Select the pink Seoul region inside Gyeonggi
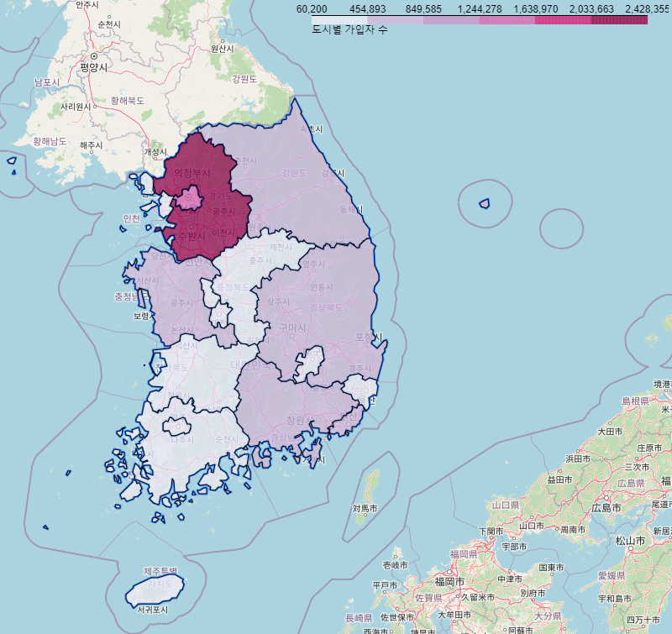 (x=188, y=198)
